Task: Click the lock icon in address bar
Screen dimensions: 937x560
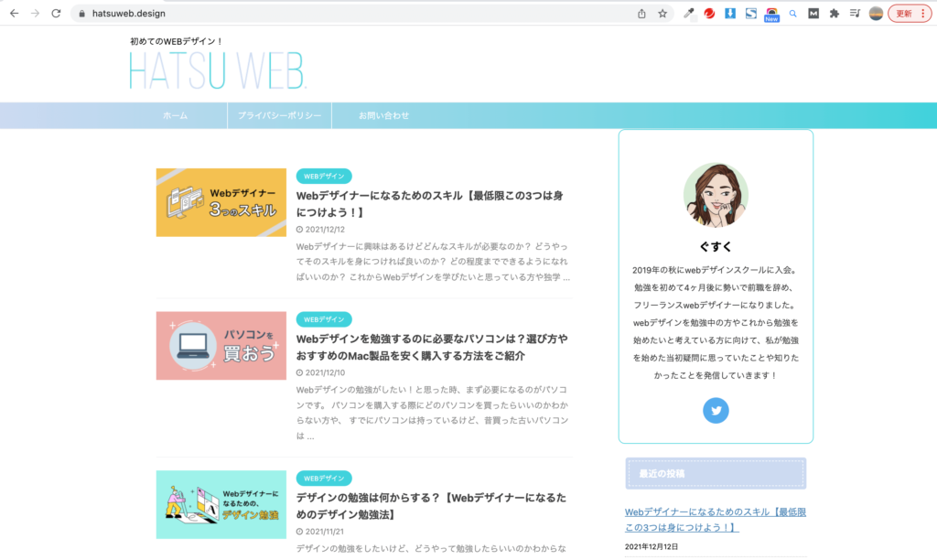Action: coord(81,14)
